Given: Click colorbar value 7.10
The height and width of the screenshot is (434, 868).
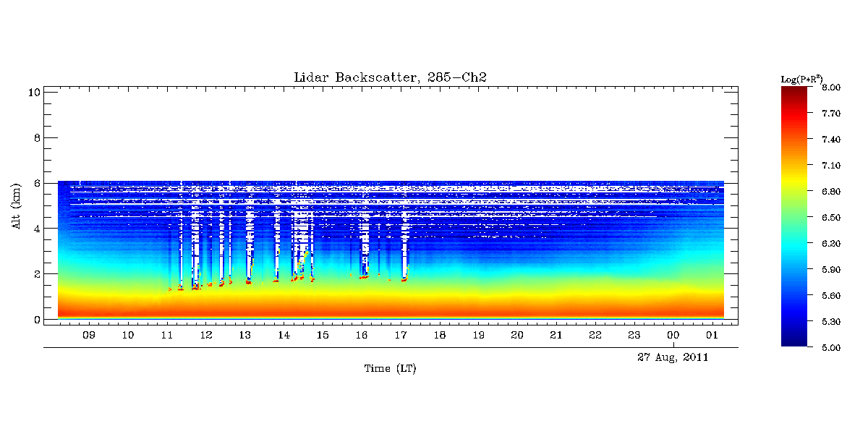Looking at the screenshot, I should coord(830,166).
